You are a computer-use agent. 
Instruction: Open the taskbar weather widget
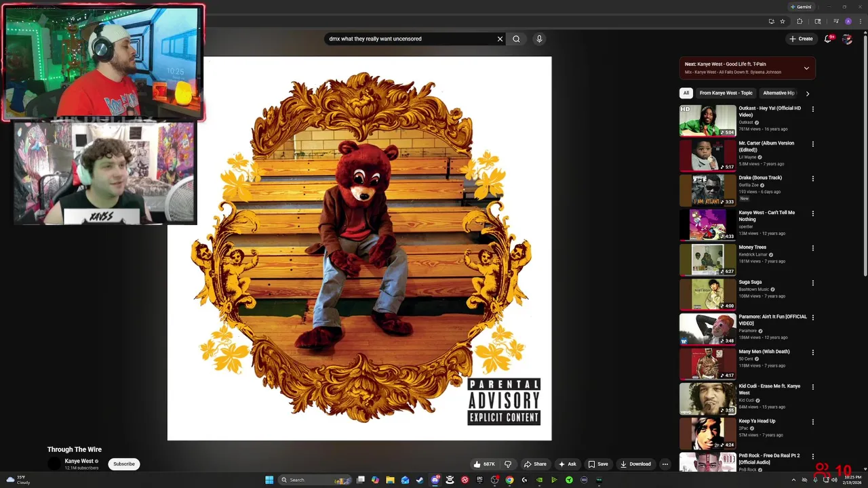click(18, 480)
